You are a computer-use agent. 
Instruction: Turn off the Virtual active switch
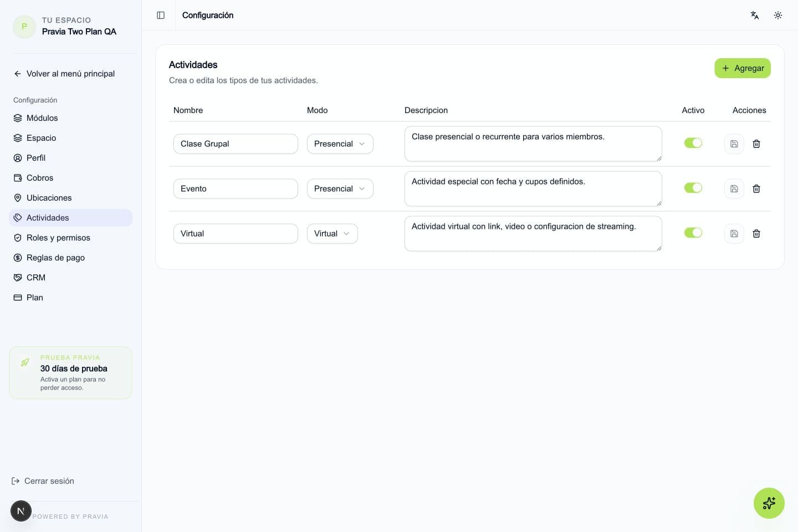693,233
